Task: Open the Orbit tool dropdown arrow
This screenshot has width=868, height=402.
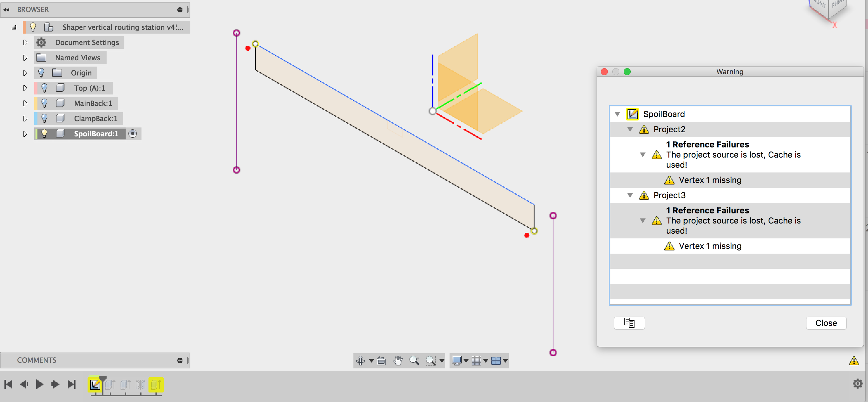Action: pos(371,361)
